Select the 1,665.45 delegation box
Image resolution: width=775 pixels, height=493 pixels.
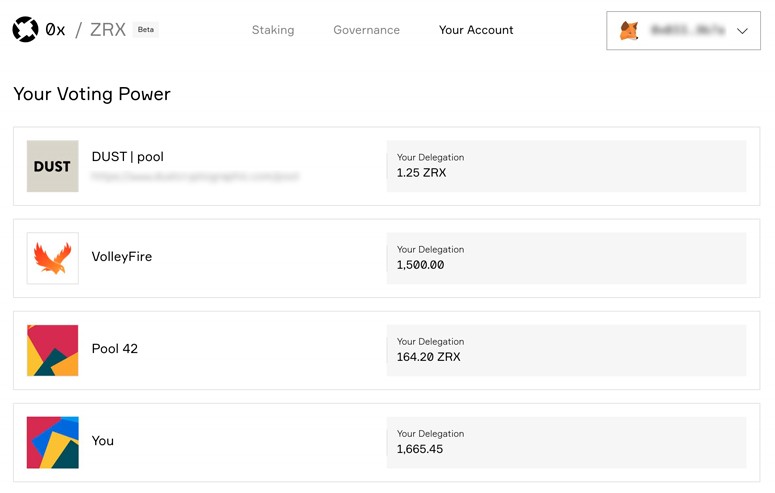point(566,443)
